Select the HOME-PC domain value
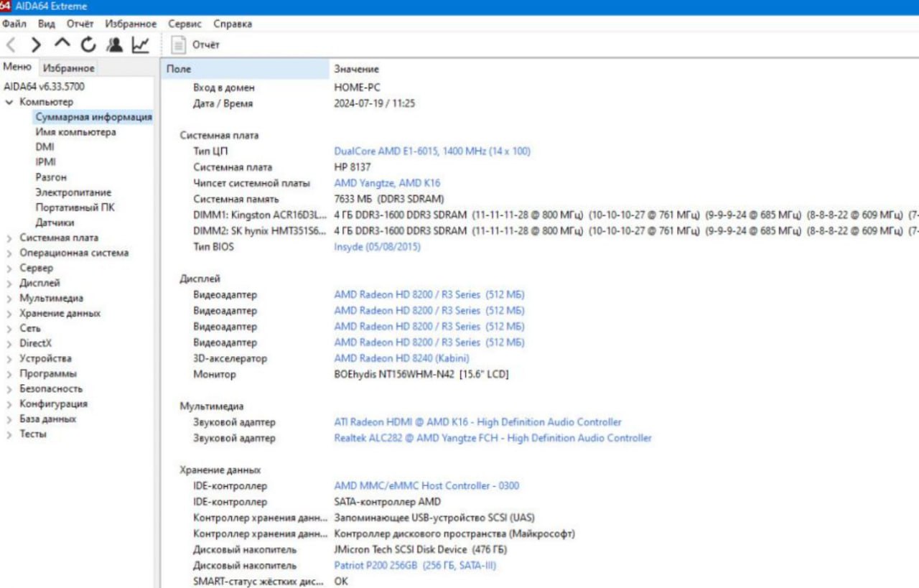Image resolution: width=919 pixels, height=588 pixels. (357, 87)
